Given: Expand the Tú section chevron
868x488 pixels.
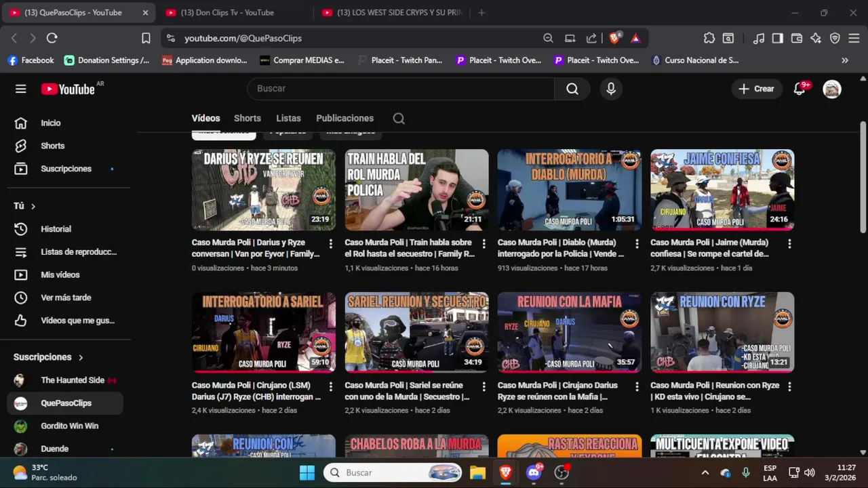Looking at the screenshot, I should (x=33, y=206).
